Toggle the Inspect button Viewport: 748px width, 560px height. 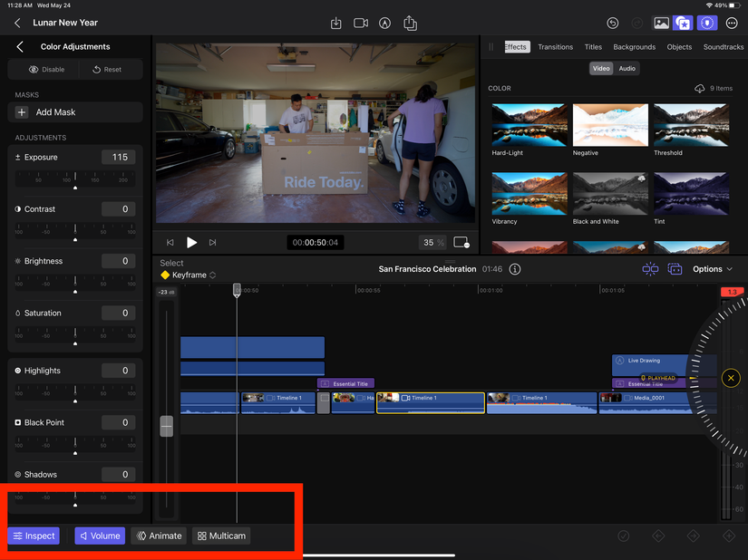pyautogui.click(x=34, y=536)
